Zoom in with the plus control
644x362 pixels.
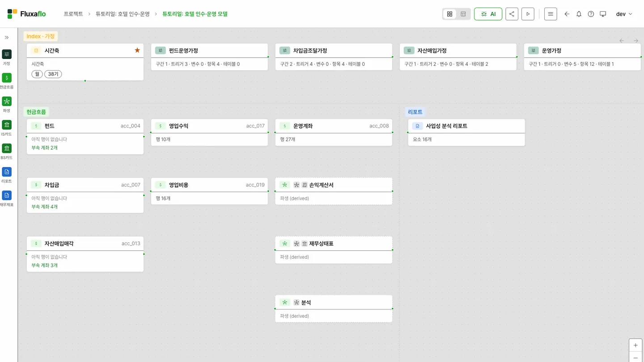coord(636,345)
